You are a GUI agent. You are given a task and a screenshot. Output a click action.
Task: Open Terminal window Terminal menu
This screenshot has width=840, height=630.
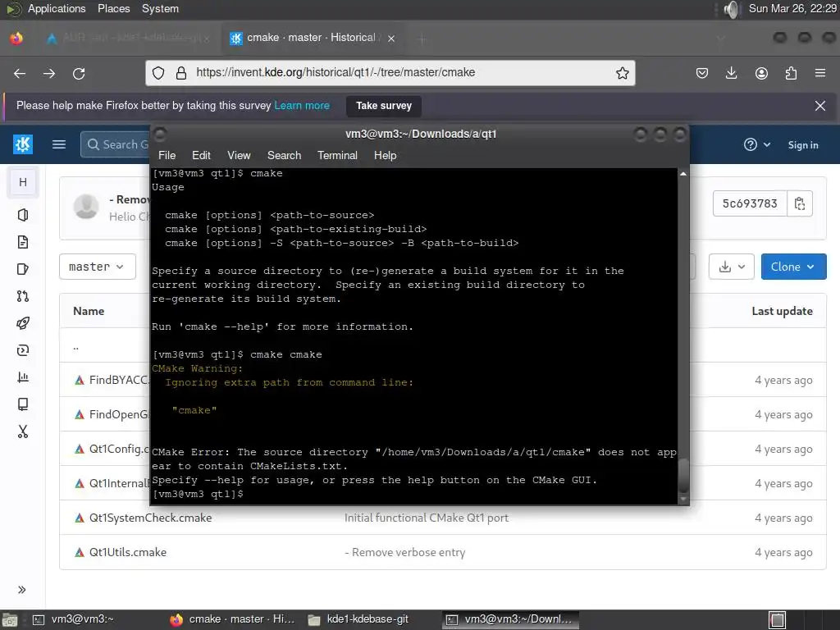(x=337, y=155)
